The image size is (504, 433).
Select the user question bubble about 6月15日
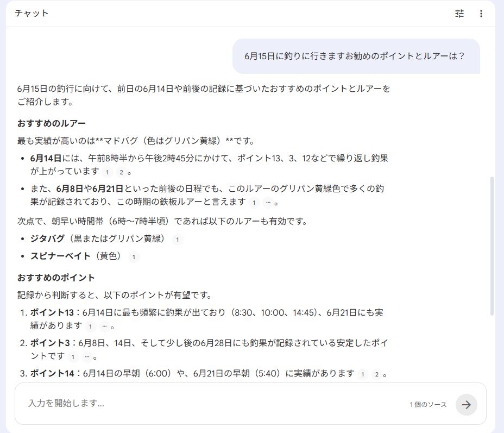(x=356, y=56)
